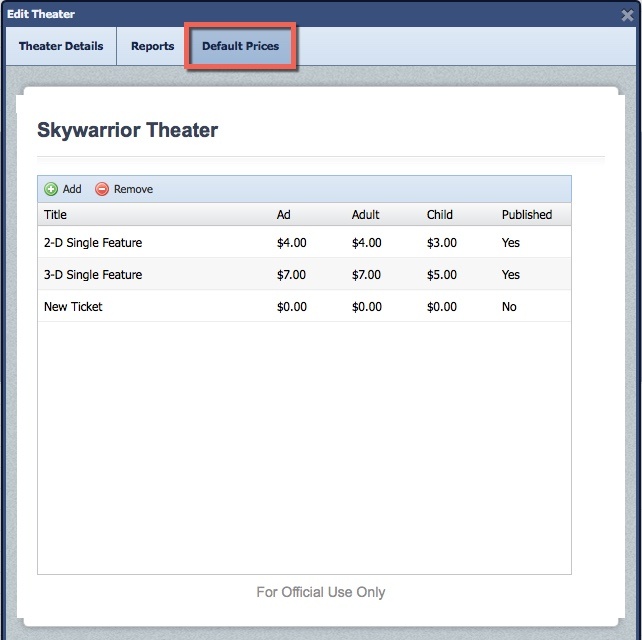
Task: Select the Default Prices tab
Action: coord(240,46)
